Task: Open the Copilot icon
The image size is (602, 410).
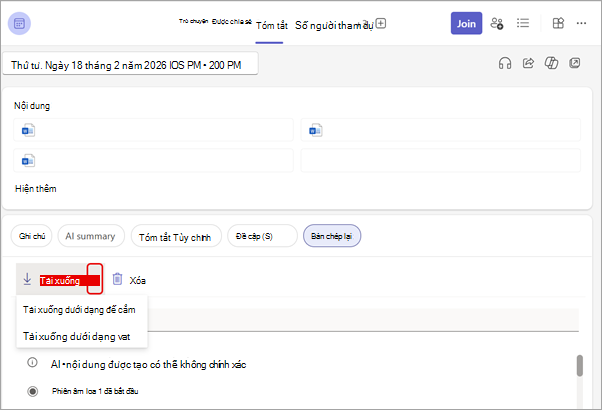Action: (551, 63)
